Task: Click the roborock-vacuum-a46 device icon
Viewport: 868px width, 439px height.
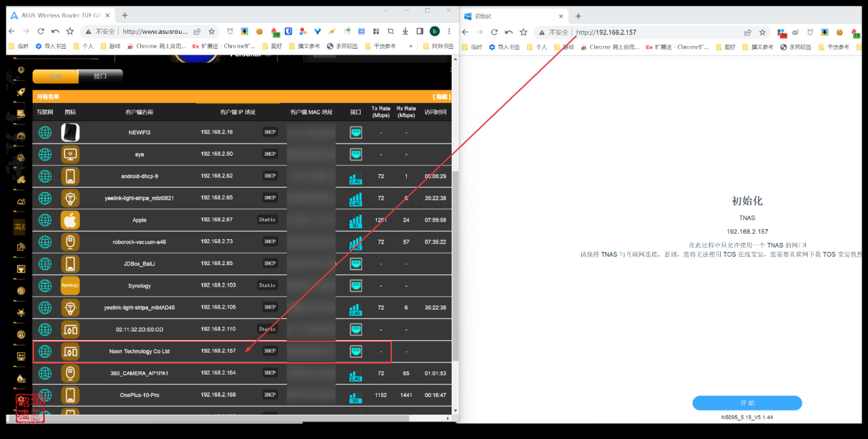Action: coord(71,242)
